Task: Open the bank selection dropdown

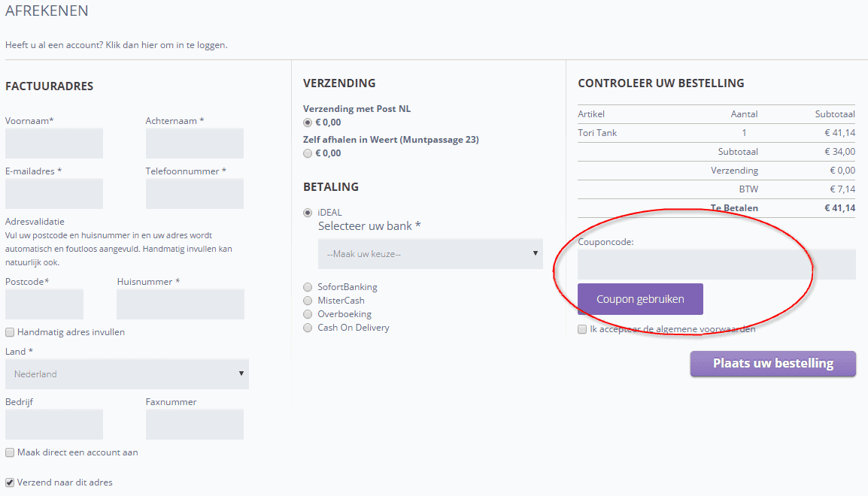Action: click(x=430, y=254)
